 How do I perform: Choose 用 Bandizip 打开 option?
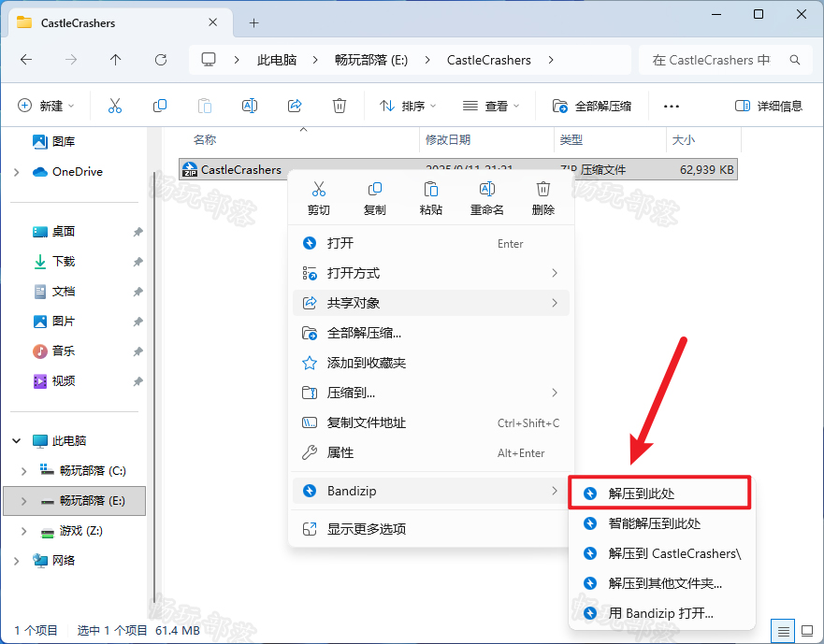[x=661, y=613]
